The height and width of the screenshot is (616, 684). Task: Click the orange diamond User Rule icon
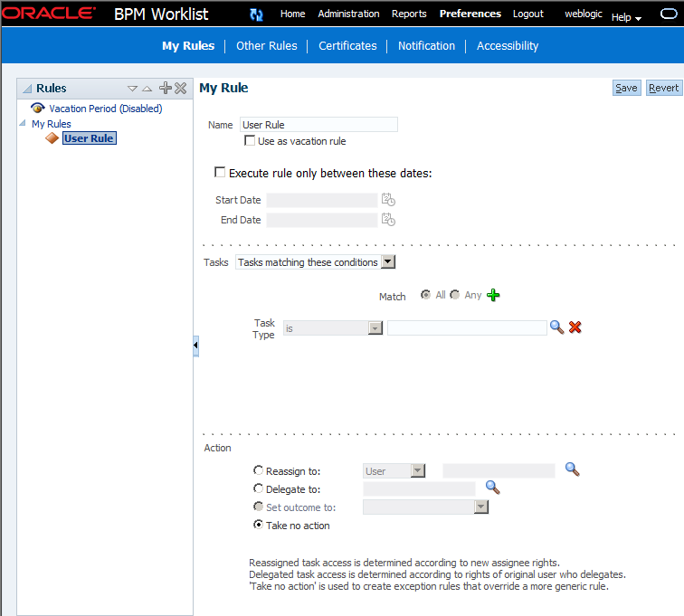(x=52, y=138)
